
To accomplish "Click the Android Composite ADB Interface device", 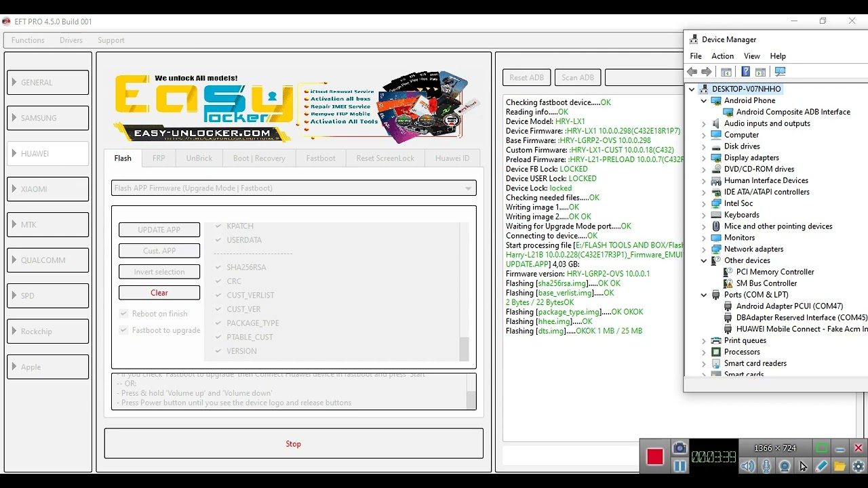I will (x=793, y=112).
